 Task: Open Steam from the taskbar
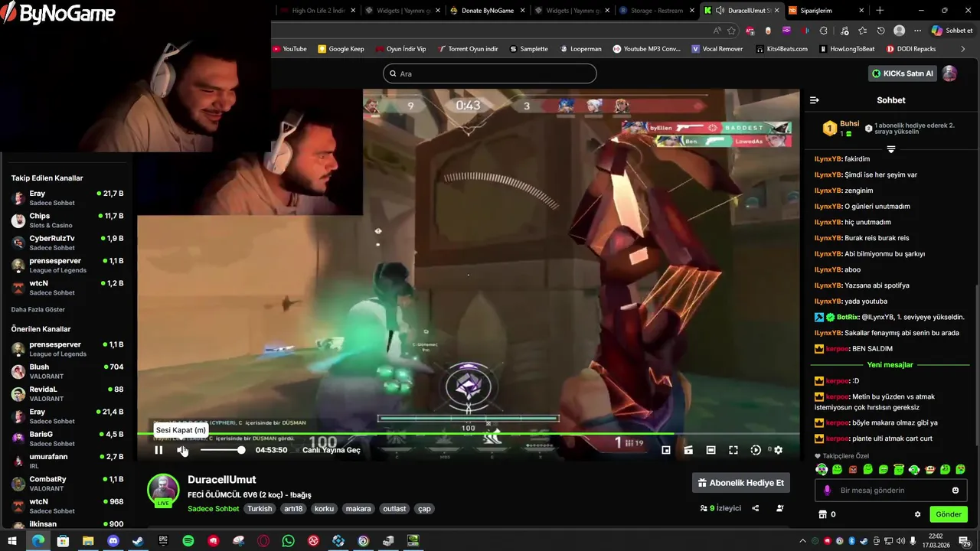138,541
